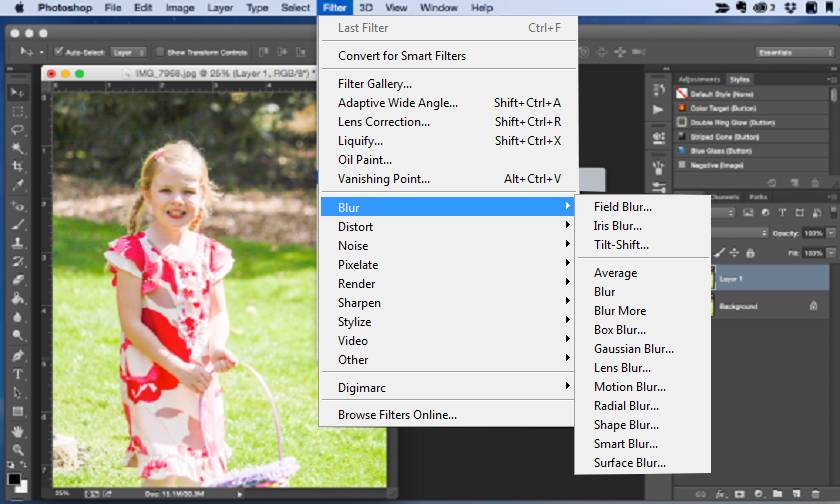
Task: Select the Move tool in the toolbox
Action: pyautogui.click(x=17, y=93)
